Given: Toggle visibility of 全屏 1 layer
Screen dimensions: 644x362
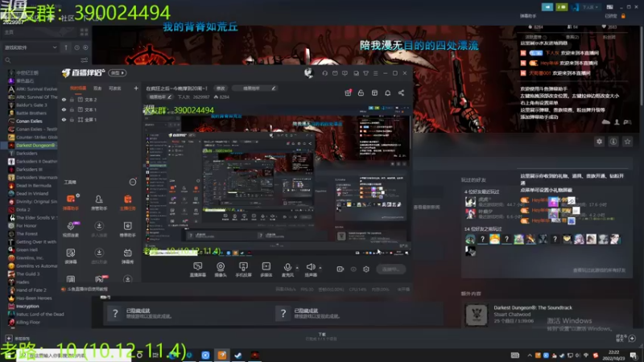Looking at the screenshot, I should click(64, 120).
